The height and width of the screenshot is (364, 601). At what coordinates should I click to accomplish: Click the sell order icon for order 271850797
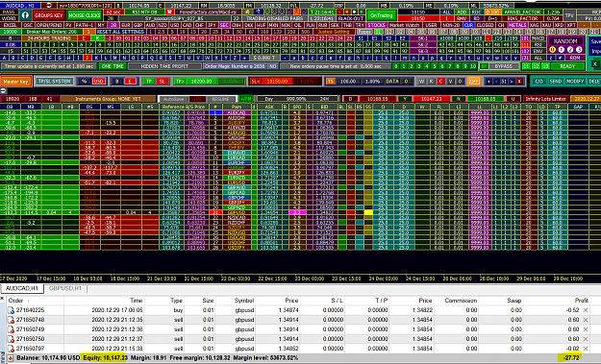(x=12, y=349)
